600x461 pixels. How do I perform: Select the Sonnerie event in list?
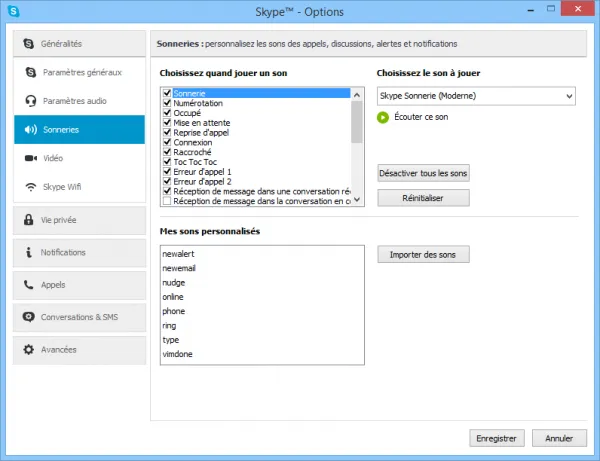click(x=261, y=93)
